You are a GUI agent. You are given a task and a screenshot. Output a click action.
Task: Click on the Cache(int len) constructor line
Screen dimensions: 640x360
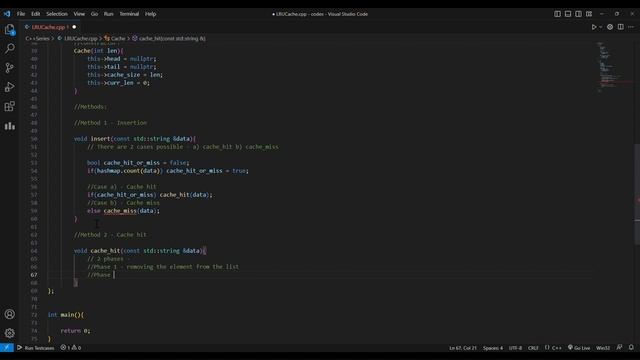pos(98,51)
